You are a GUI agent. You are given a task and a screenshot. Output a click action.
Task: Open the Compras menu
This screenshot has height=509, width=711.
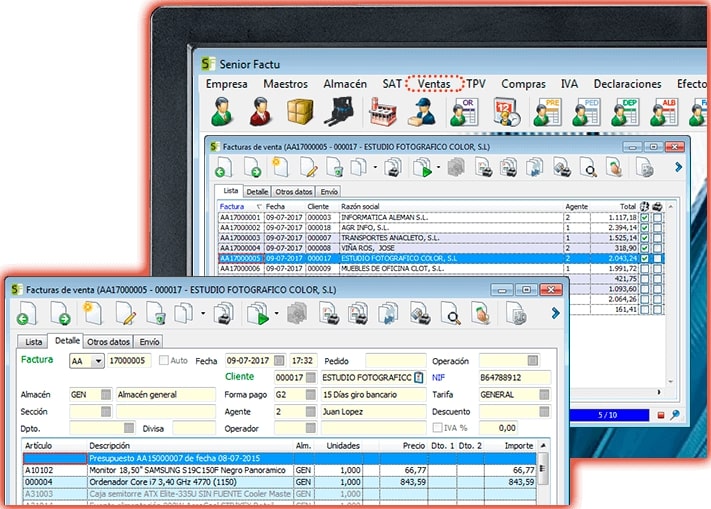[x=523, y=84]
